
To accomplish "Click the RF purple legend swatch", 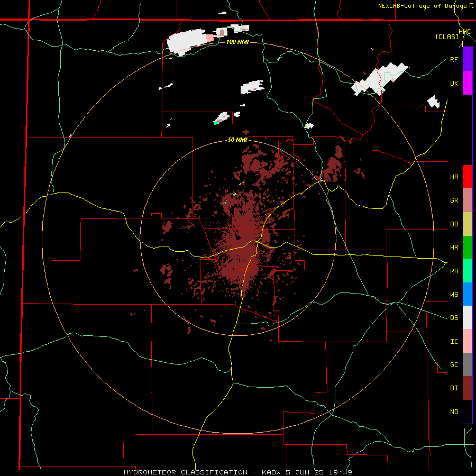I will [467, 59].
